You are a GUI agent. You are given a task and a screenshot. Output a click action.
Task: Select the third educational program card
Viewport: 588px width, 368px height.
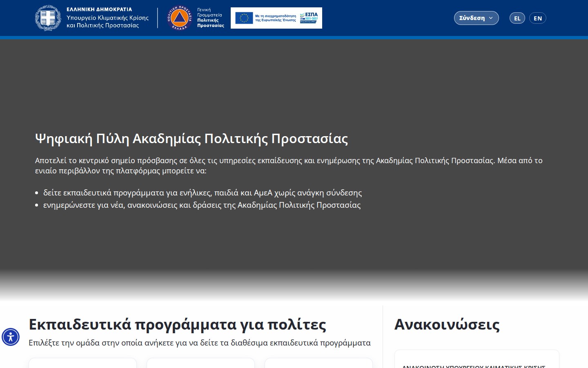[318, 363]
